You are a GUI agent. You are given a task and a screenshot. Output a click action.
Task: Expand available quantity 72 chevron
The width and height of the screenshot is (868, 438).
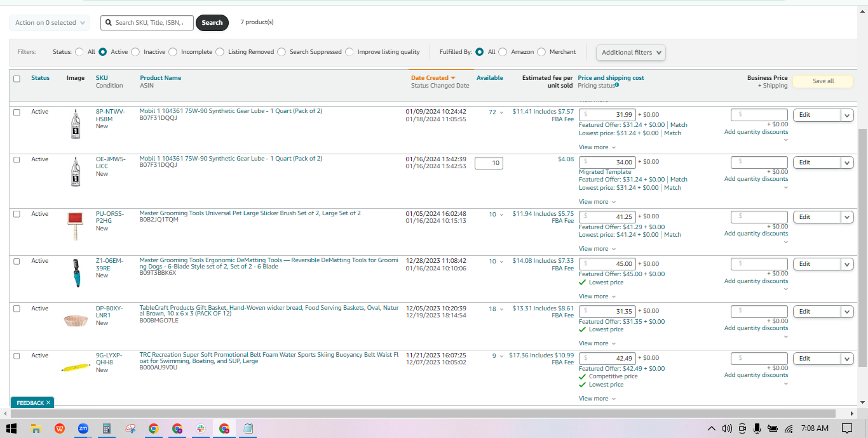point(501,112)
